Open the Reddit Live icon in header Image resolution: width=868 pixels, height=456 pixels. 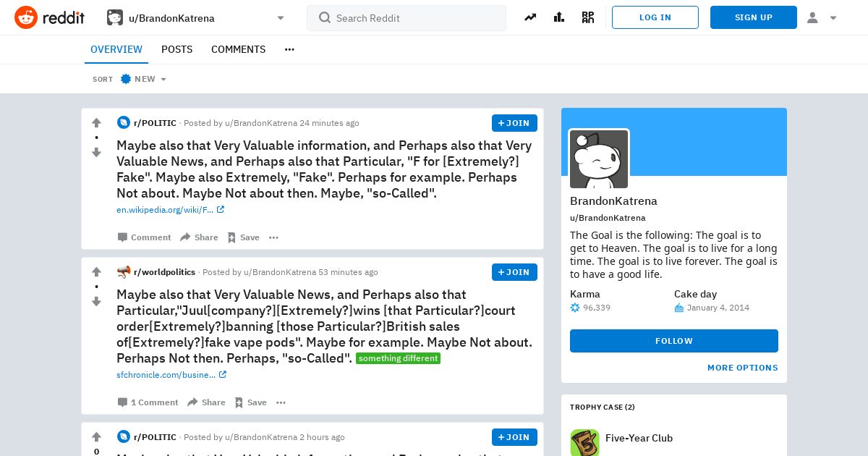tap(588, 17)
